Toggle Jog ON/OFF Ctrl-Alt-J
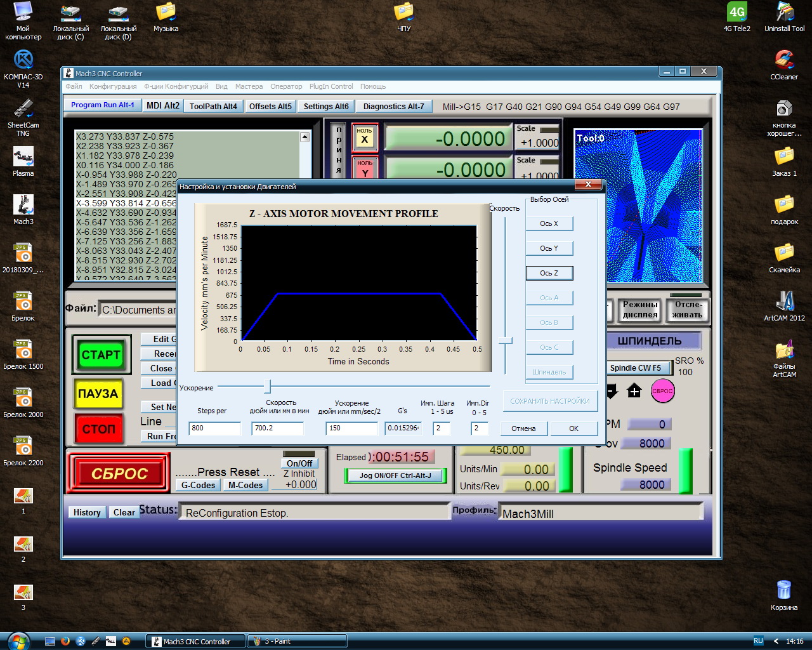Image resolution: width=812 pixels, height=650 pixels. [395, 475]
